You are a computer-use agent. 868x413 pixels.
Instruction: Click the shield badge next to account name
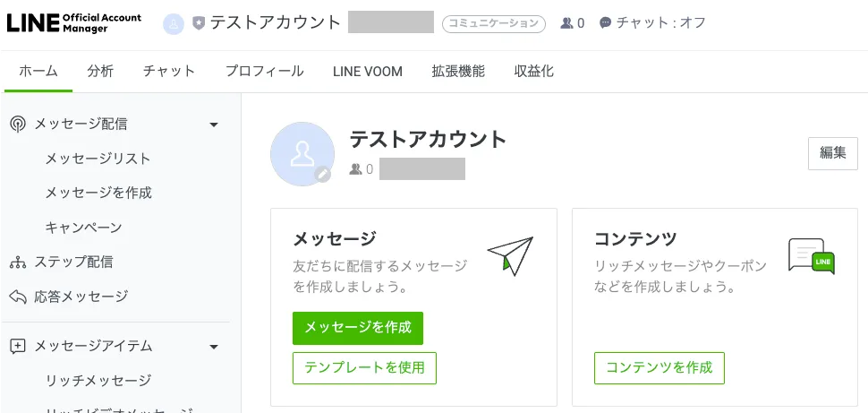click(199, 23)
